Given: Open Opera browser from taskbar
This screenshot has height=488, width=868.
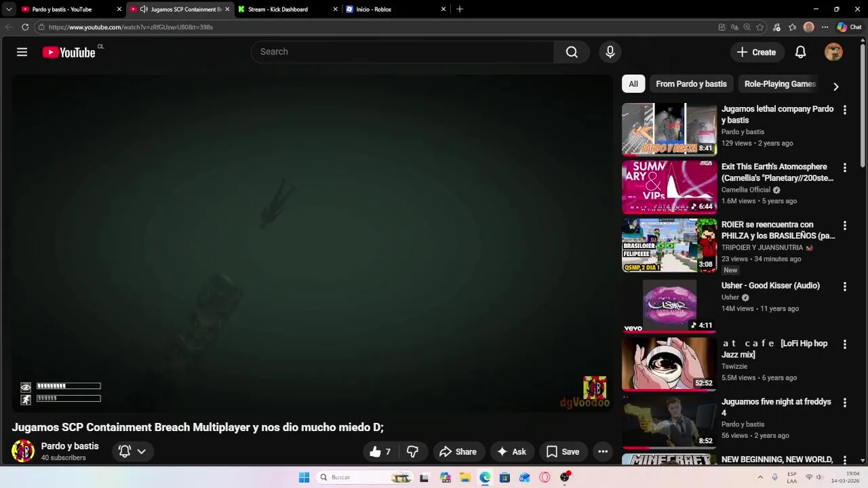Looking at the screenshot, I should (545, 477).
